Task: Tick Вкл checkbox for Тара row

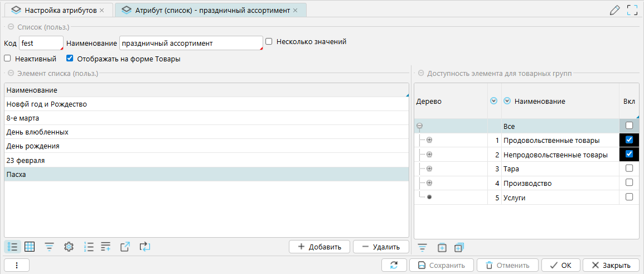Action: pyautogui.click(x=629, y=169)
